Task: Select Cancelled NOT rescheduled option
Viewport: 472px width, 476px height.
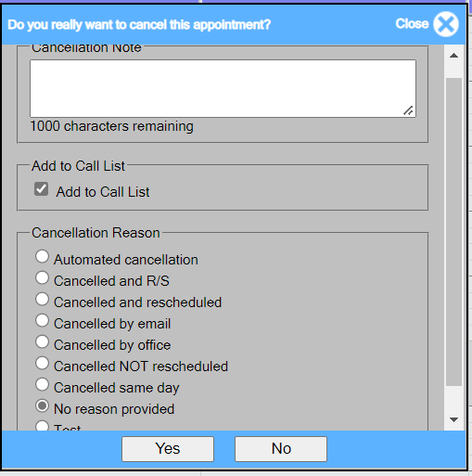Action: click(42, 364)
